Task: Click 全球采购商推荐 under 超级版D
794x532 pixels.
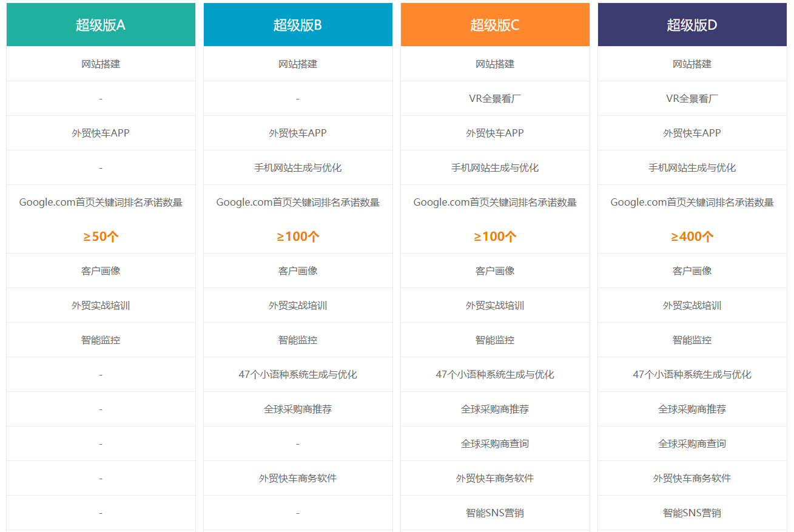Action: pos(692,409)
